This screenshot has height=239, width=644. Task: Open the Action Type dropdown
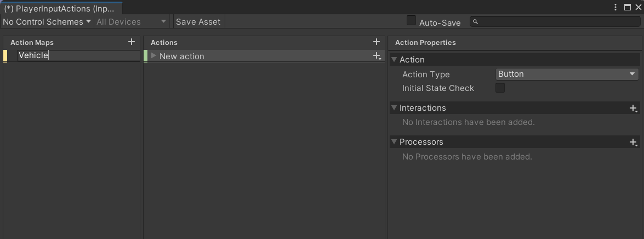[x=567, y=74]
